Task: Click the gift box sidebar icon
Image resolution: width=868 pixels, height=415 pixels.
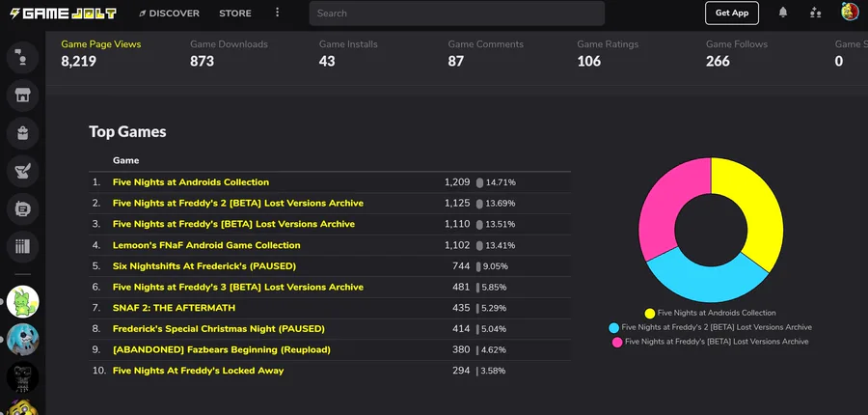Action: pyautogui.click(x=22, y=133)
